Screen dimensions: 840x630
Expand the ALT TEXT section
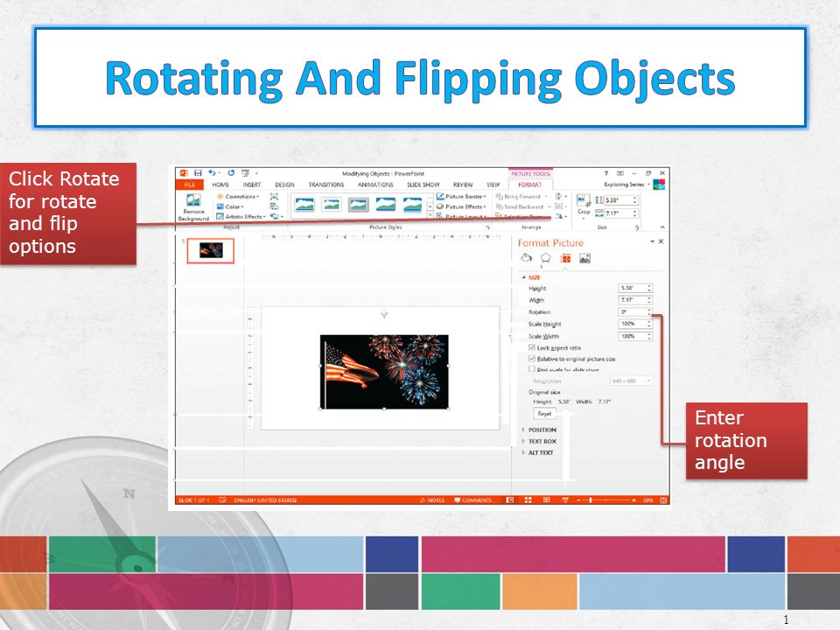click(538, 452)
